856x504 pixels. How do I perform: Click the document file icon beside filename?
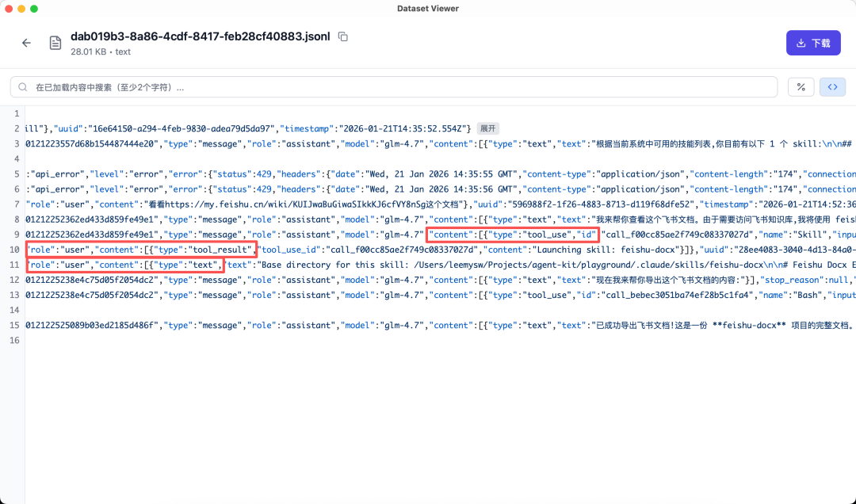(55, 43)
